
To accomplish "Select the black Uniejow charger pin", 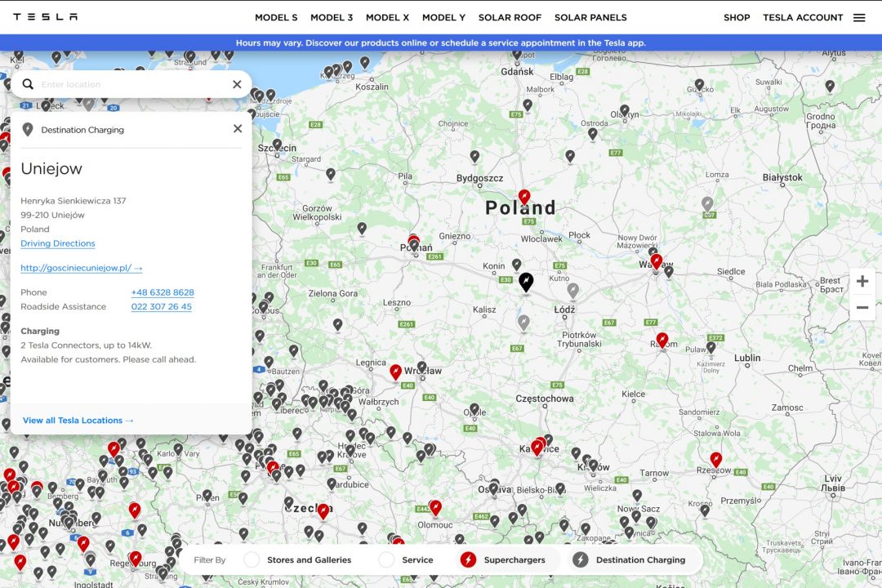I will pos(525,282).
